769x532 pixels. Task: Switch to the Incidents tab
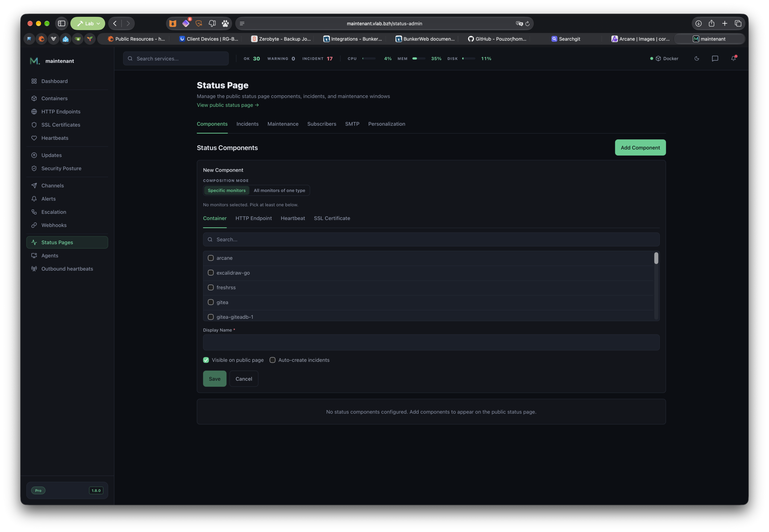(x=247, y=124)
